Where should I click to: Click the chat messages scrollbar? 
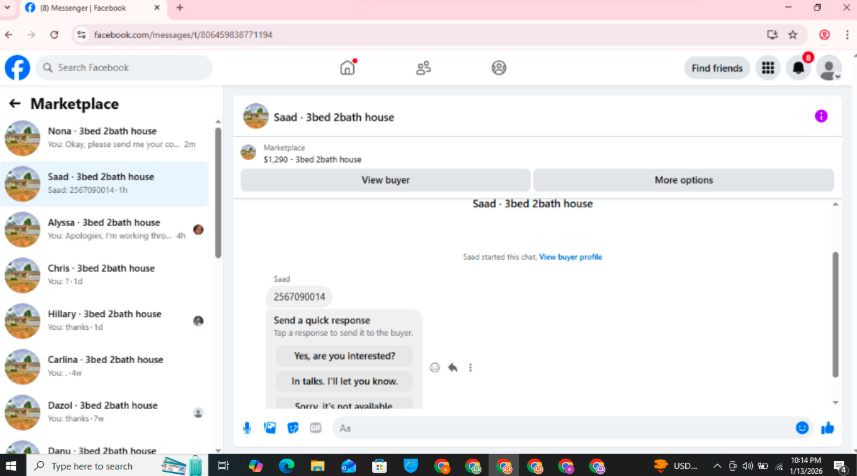pyautogui.click(x=835, y=314)
